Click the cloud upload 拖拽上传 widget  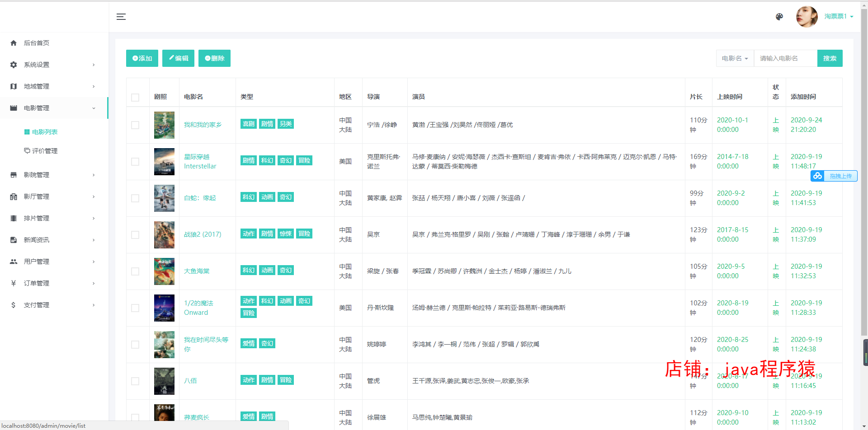point(834,176)
